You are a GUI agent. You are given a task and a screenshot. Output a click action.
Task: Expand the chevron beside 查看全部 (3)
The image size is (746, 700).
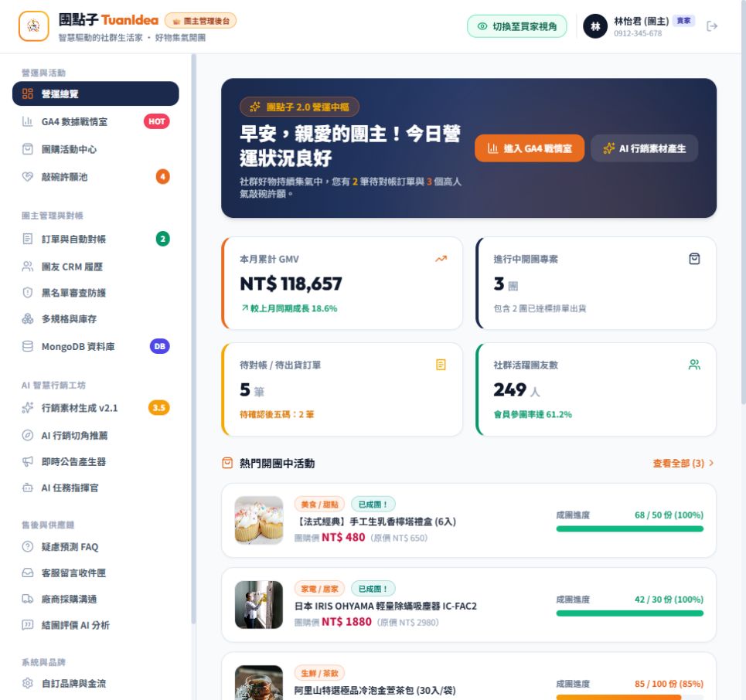(711, 463)
